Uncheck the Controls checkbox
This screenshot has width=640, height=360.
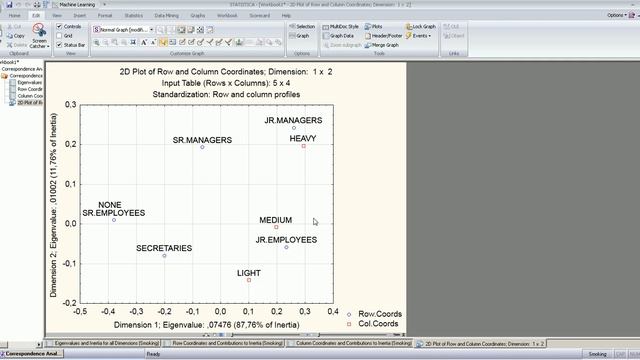59,27
